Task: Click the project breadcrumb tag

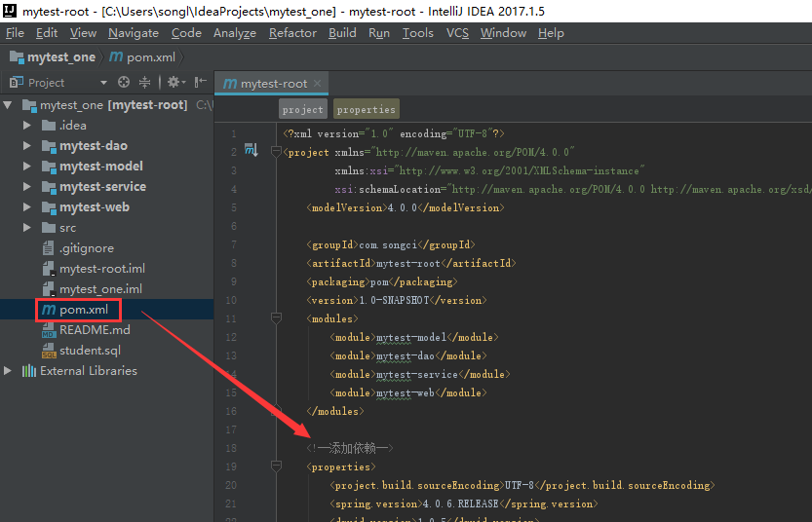Action: [x=303, y=109]
